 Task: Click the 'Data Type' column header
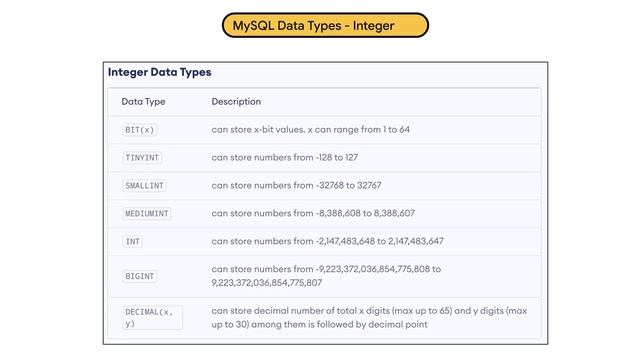143,102
